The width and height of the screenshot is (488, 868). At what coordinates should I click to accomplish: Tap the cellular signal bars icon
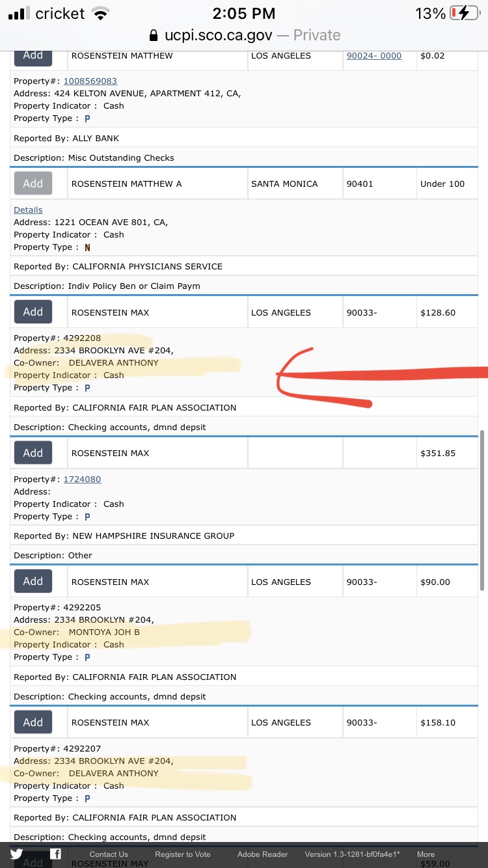(x=18, y=13)
